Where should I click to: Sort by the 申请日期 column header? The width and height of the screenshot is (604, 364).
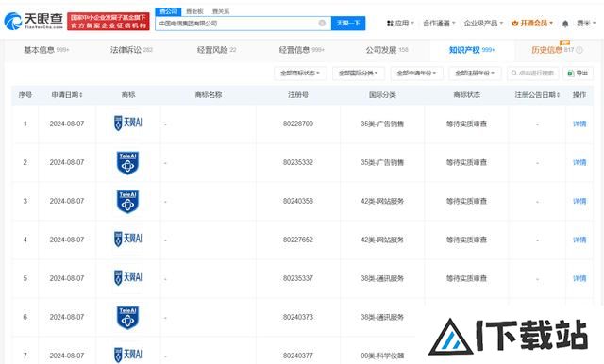click(67, 94)
